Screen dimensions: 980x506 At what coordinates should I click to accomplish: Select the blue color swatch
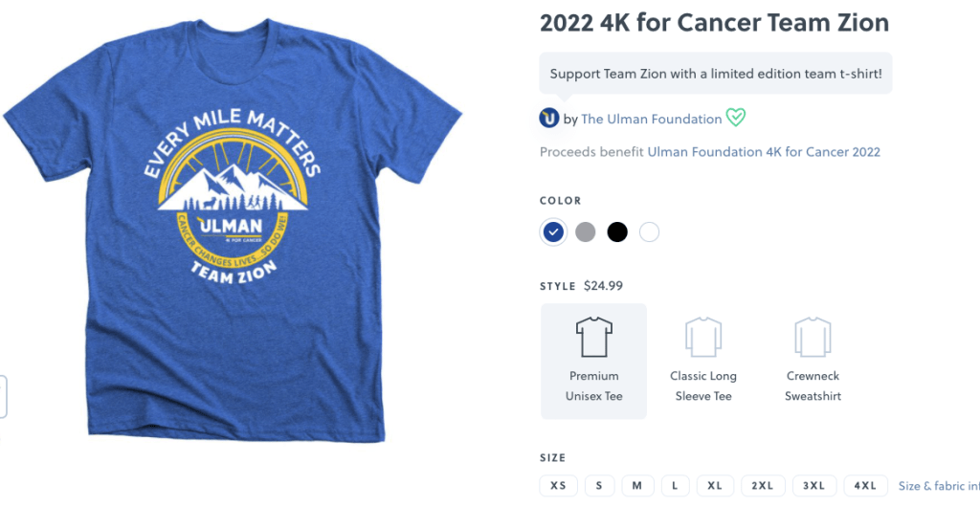coord(553,232)
